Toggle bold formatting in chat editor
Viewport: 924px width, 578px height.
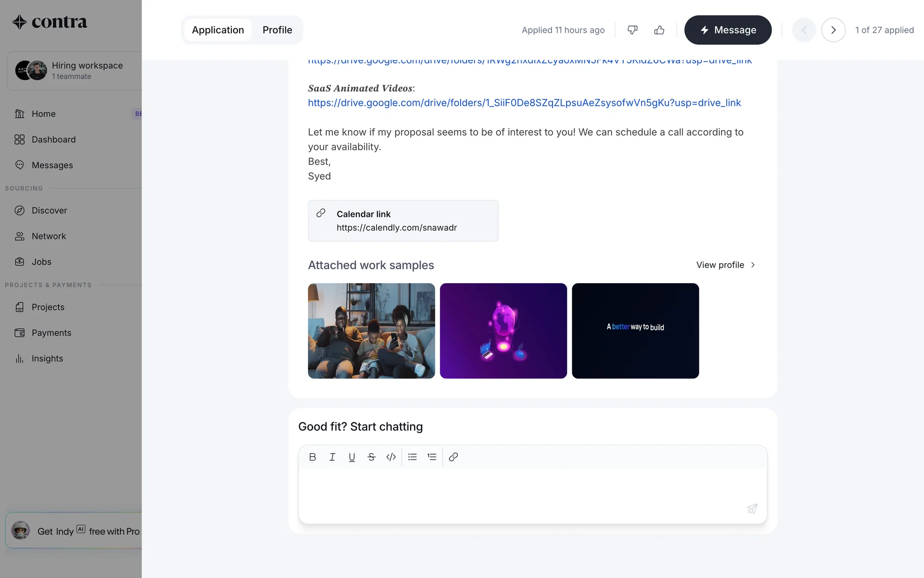312,457
